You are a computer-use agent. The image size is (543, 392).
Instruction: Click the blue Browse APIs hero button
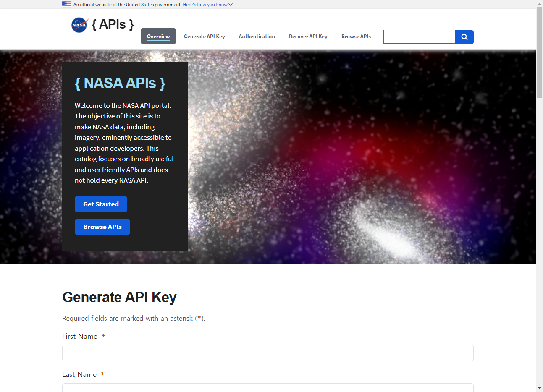point(102,227)
